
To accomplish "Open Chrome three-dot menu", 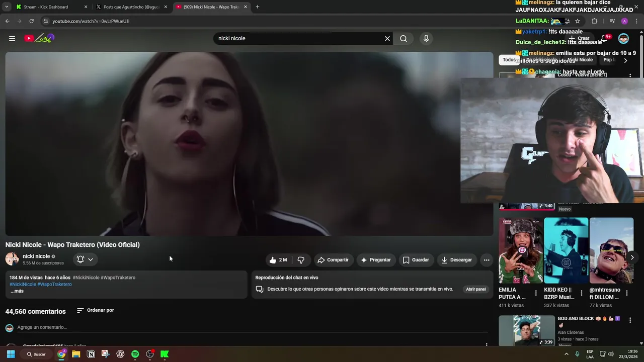I will (x=637, y=21).
